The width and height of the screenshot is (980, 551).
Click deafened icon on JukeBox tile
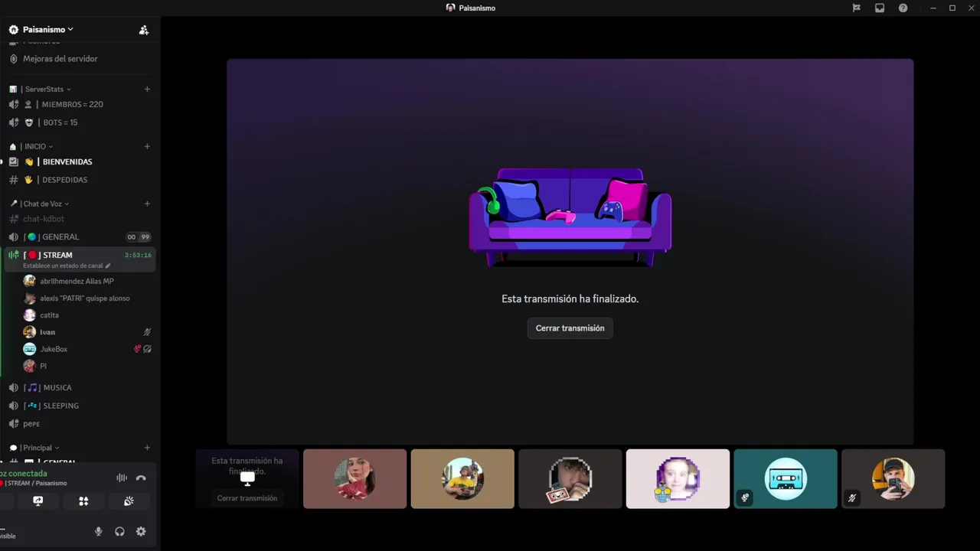[x=745, y=497]
